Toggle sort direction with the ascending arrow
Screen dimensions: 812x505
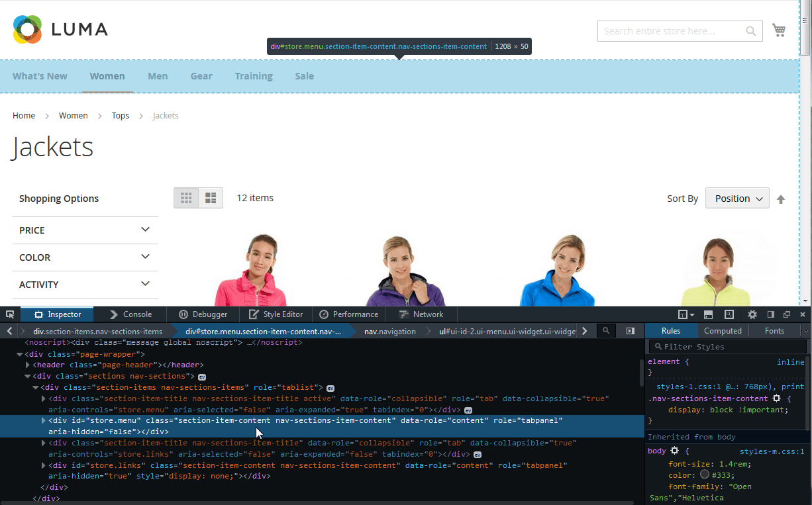point(781,198)
